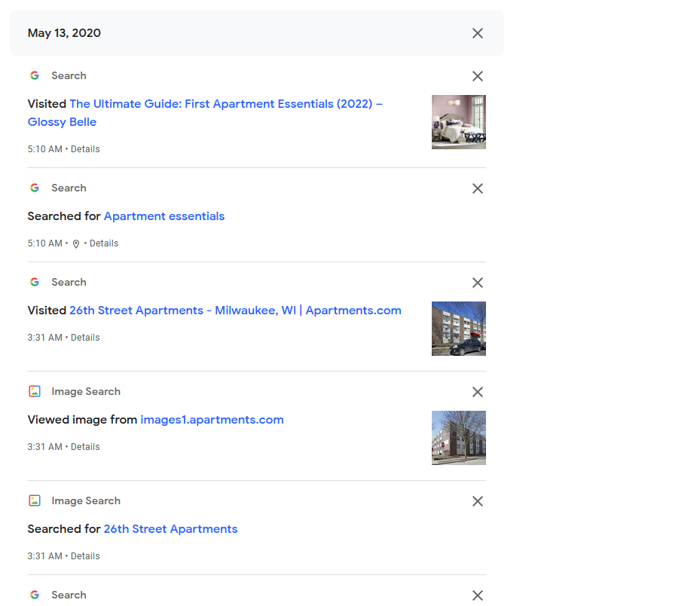This screenshot has height=606, width=700.
Task: Delete the 'Apartment essentials' search entry
Action: [477, 188]
